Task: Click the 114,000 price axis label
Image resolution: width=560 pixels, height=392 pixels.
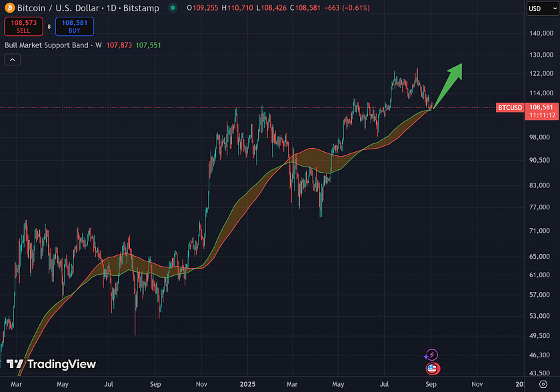Action: coord(541,93)
